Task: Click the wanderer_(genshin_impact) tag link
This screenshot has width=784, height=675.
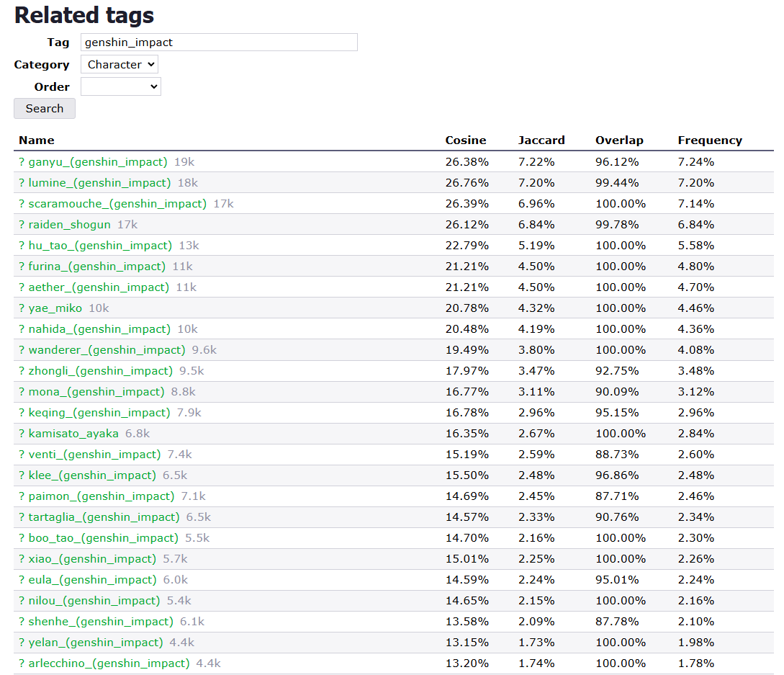Action: 107,350
